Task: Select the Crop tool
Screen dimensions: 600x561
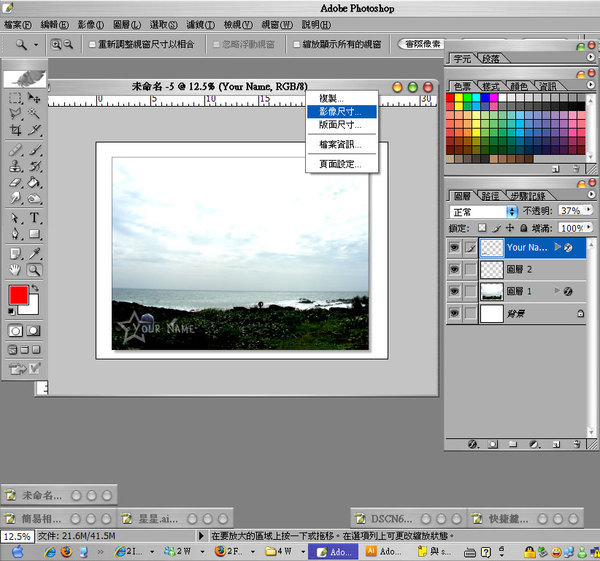Action: (16, 131)
